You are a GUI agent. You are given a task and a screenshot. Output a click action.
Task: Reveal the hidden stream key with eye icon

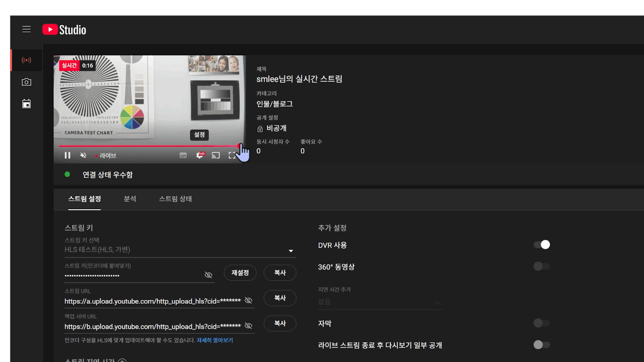coord(208,275)
